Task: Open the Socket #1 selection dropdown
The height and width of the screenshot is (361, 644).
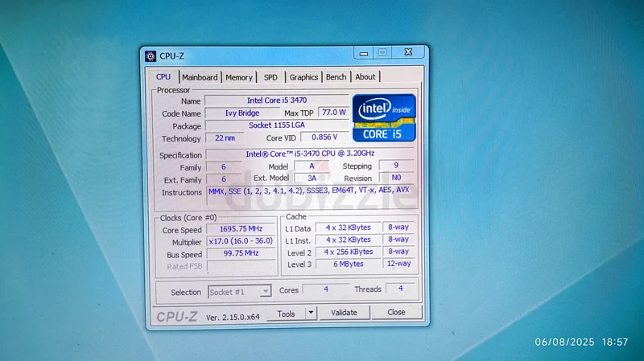Action: tap(239, 292)
